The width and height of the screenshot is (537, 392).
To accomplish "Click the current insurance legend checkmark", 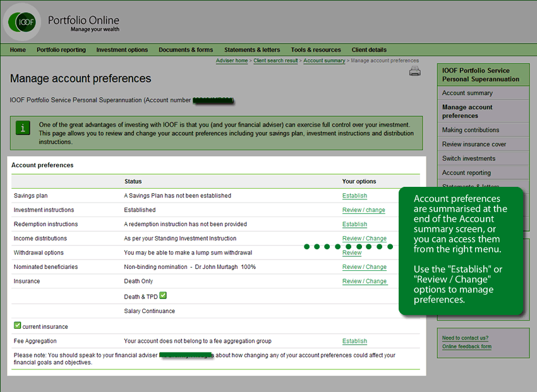I will tap(18, 325).
